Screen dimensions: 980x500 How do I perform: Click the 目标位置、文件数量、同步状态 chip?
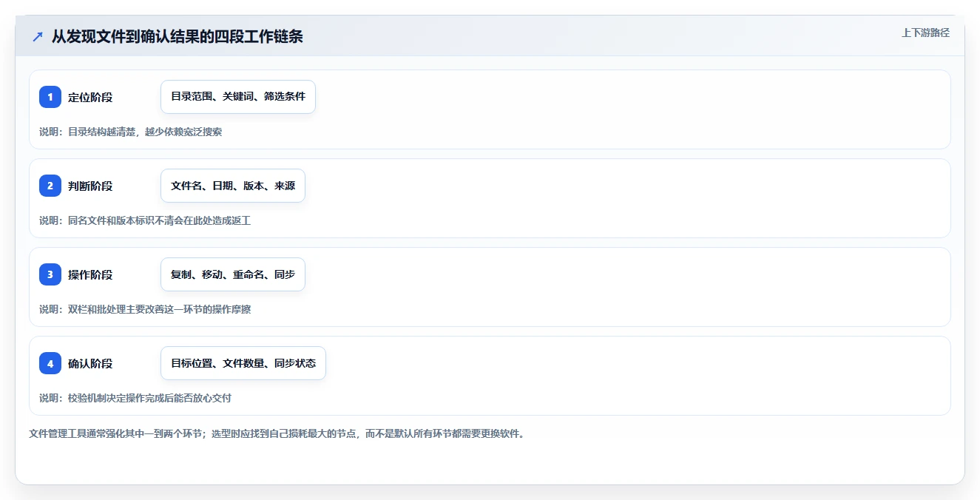[243, 363]
